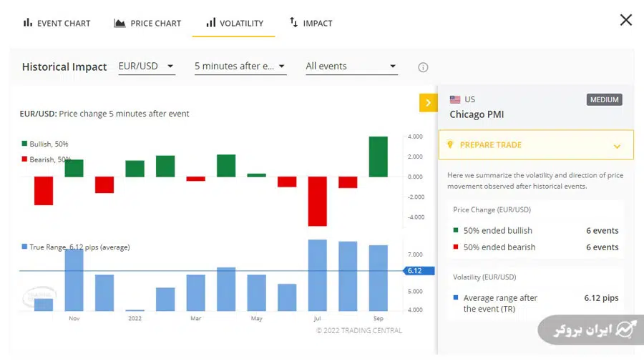Click the 6.12 average line marker

[414, 271]
